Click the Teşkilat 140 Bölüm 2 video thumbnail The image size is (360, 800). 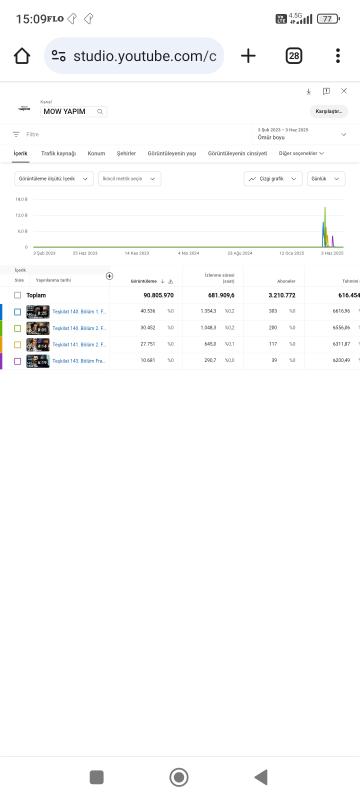coord(38,328)
